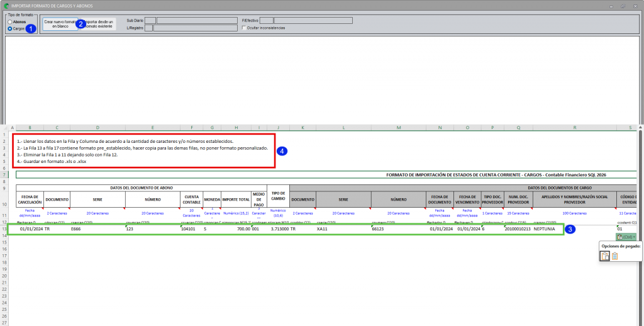
Task: Click the Eliminar la Fila 1 a 11 instruction
Action: click(x=67, y=155)
